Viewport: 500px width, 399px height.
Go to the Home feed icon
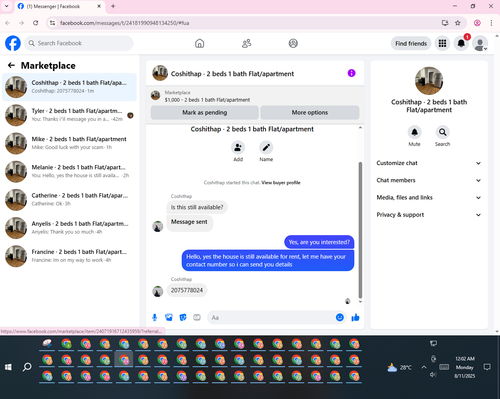pyautogui.click(x=199, y=43)
